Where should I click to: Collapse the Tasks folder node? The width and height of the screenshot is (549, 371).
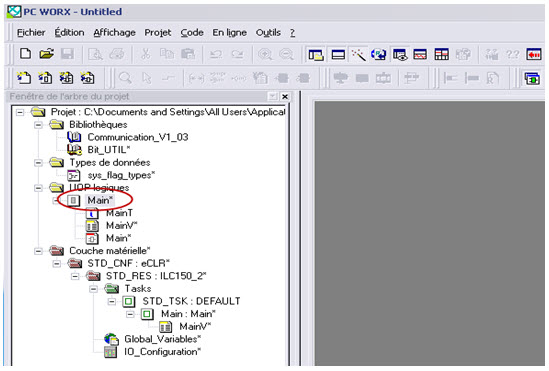[93, 289]
